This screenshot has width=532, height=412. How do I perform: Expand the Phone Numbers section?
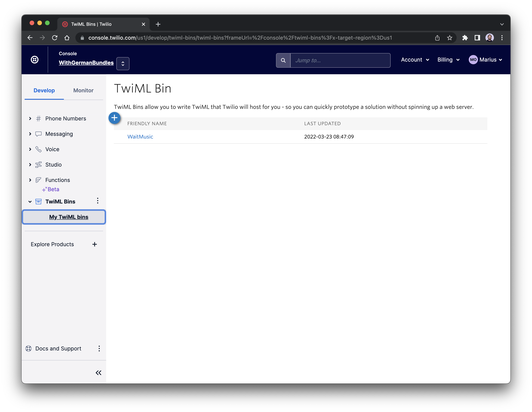click(x=30, y=118)
